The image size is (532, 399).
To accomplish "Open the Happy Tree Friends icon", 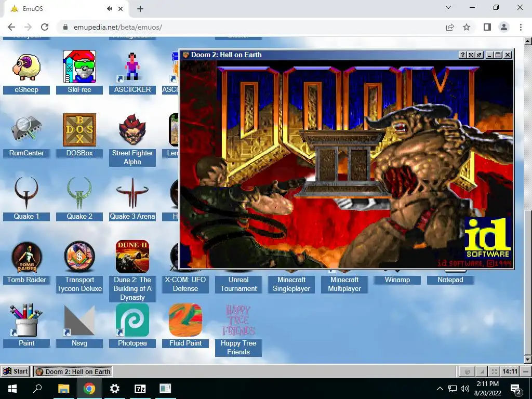I will (x=238, y=320).
